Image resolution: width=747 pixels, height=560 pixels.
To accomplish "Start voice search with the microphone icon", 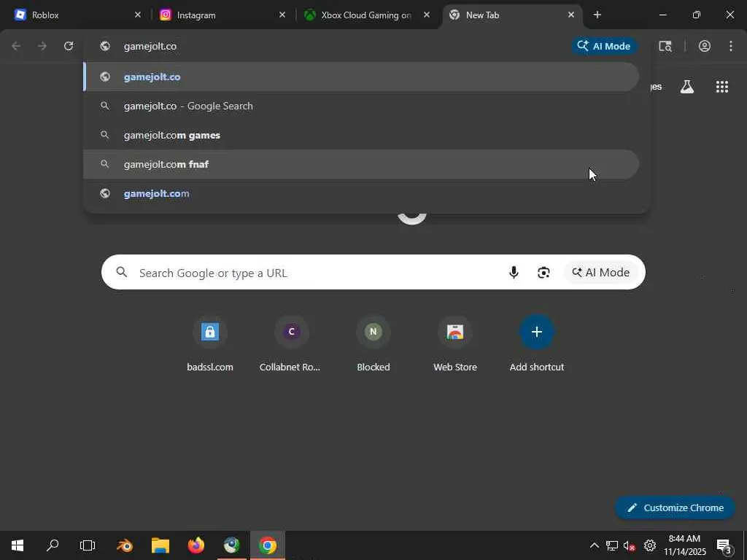I will 514,273.
